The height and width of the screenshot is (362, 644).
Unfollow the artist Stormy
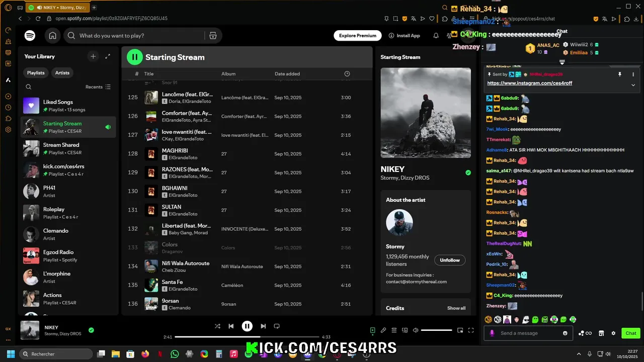450,260
